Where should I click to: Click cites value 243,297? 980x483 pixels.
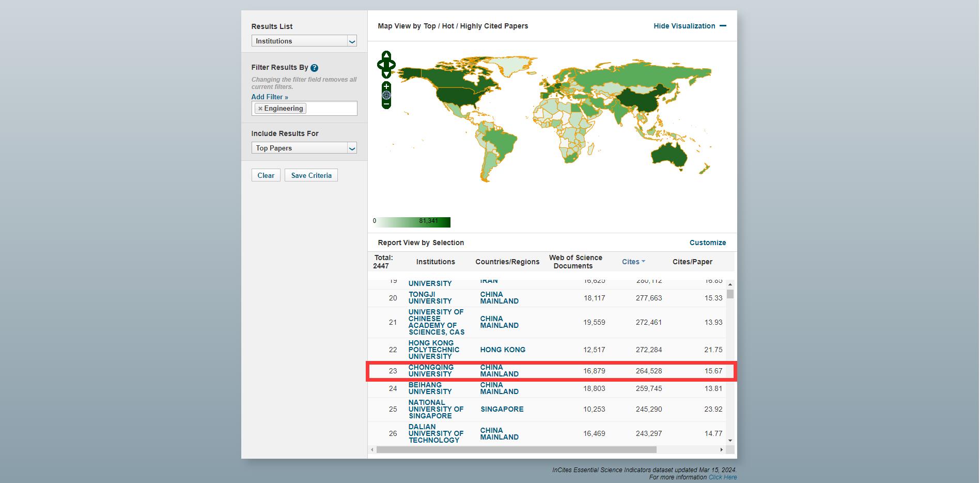pyautogui.click(x=648, y=433)
